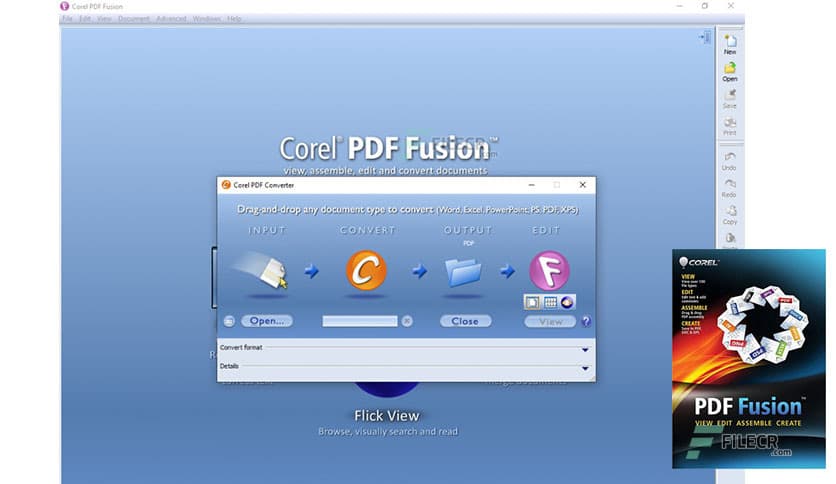Click the panel pin icon at top right of workspace
The image size is (836, 484).
(x=704, y=37)
